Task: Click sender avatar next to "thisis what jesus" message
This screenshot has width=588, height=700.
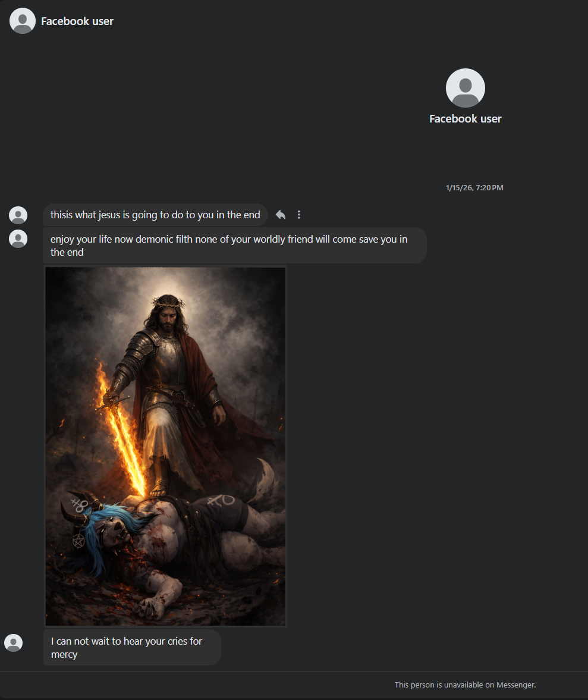Action: 18,215
